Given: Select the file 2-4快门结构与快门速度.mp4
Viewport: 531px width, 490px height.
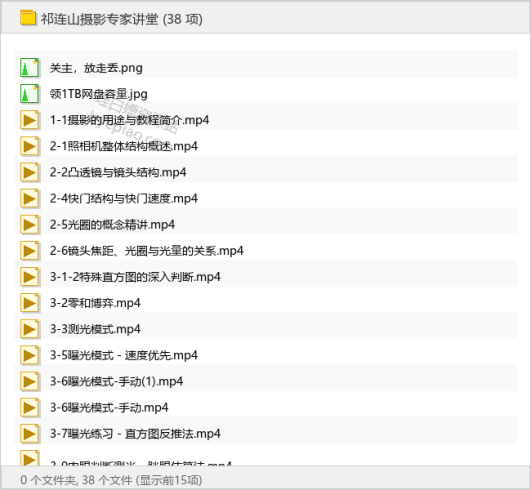Looking at the screenshot, I should (x=124, y=198).
